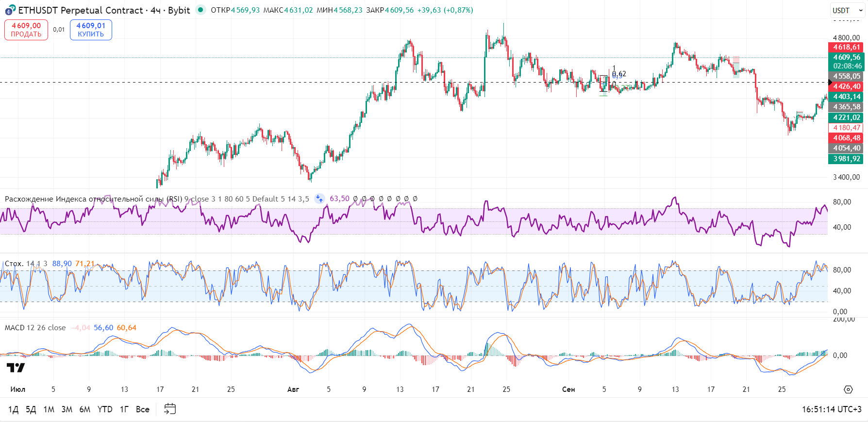The width and height of the screenshot is (868, 422).
Task: Open the USDT currency dropdown
Action: (x=847, y=10)
